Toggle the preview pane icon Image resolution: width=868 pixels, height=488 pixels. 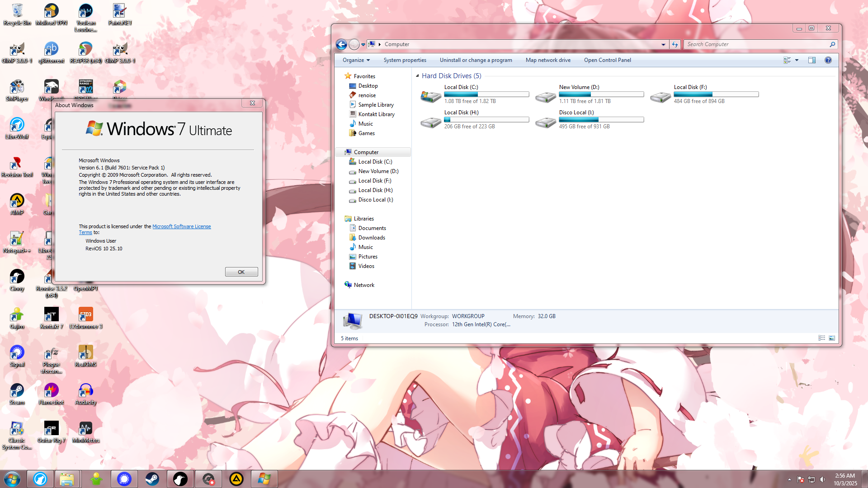pos(812,60)
